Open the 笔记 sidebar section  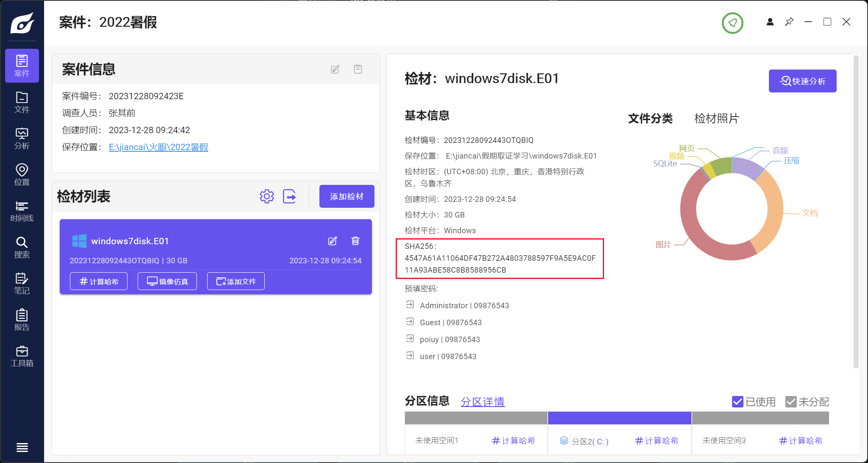click(22, 284)
